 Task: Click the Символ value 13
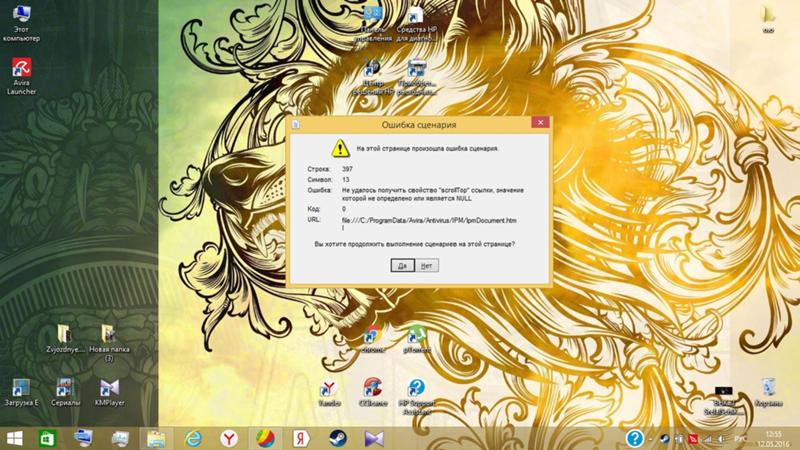point(346,180)
